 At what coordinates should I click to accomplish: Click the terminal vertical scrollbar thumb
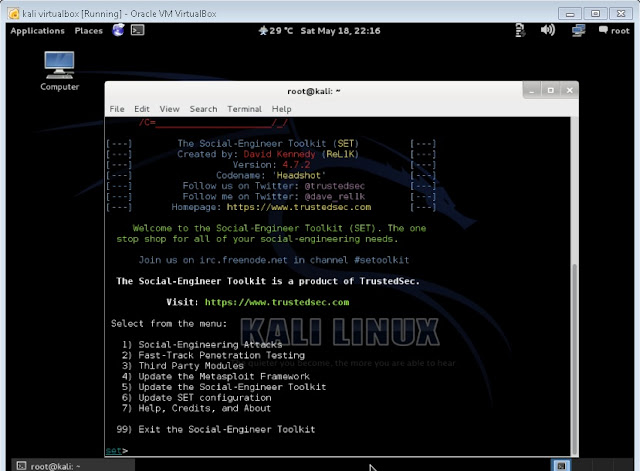(x=574, y=358)
